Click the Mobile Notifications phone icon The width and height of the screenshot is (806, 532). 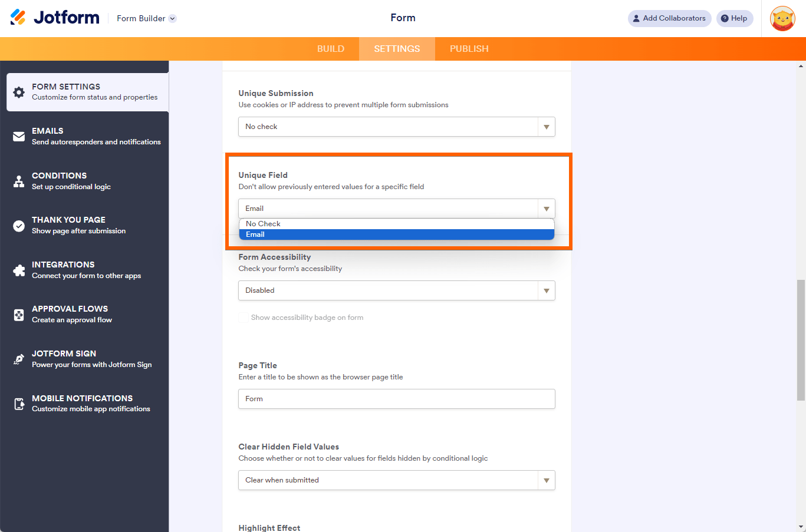click(19, 404)
